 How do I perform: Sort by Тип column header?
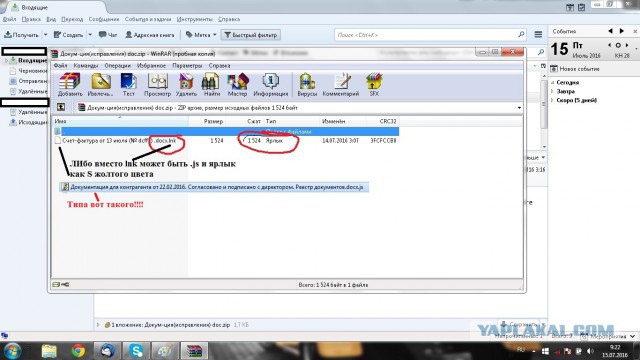tap(271, 121)
